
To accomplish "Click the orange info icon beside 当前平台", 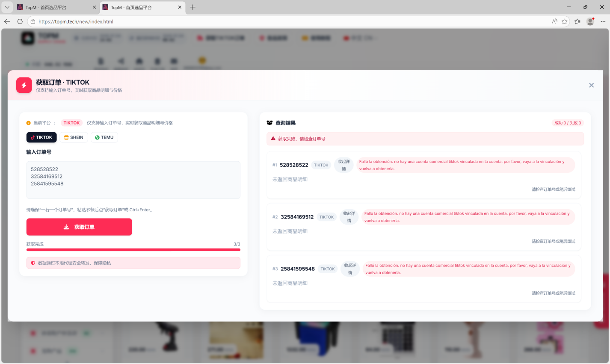I will tap(29, 123).
